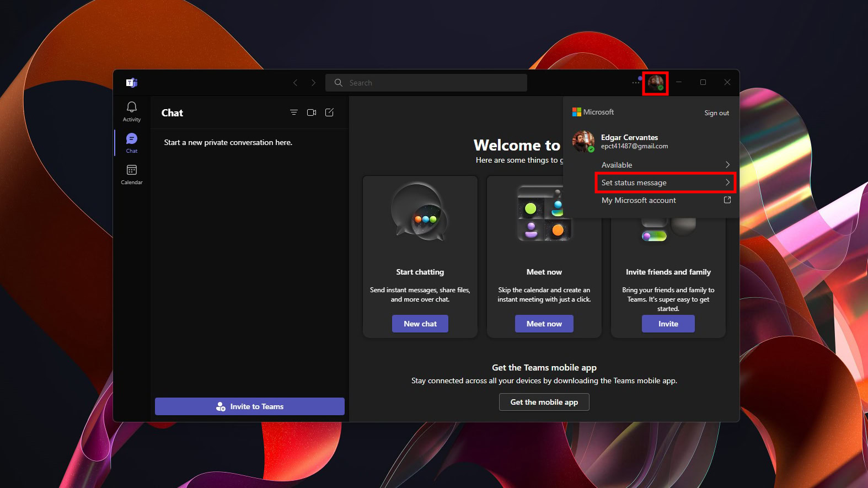Click the 'Chat' panel heading
Viewport: 868px width, 488px height.
tap(172, 112)
